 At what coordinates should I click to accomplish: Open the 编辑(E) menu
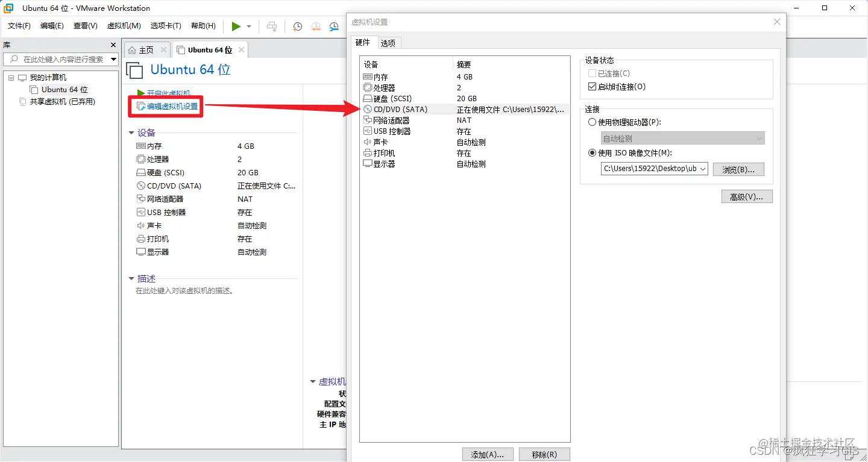click(x=52, y=26)
